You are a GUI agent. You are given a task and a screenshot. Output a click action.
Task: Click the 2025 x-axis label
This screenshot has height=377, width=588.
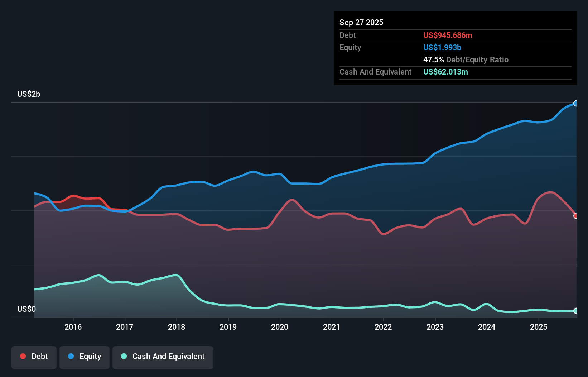[539, 327]
